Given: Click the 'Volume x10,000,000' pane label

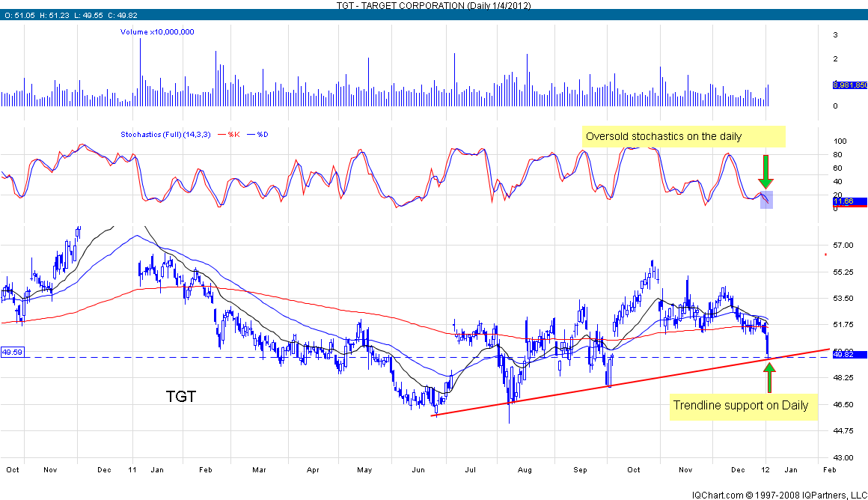Looking at the screenshot, I should pyautogui.click(x=157, y=32).
